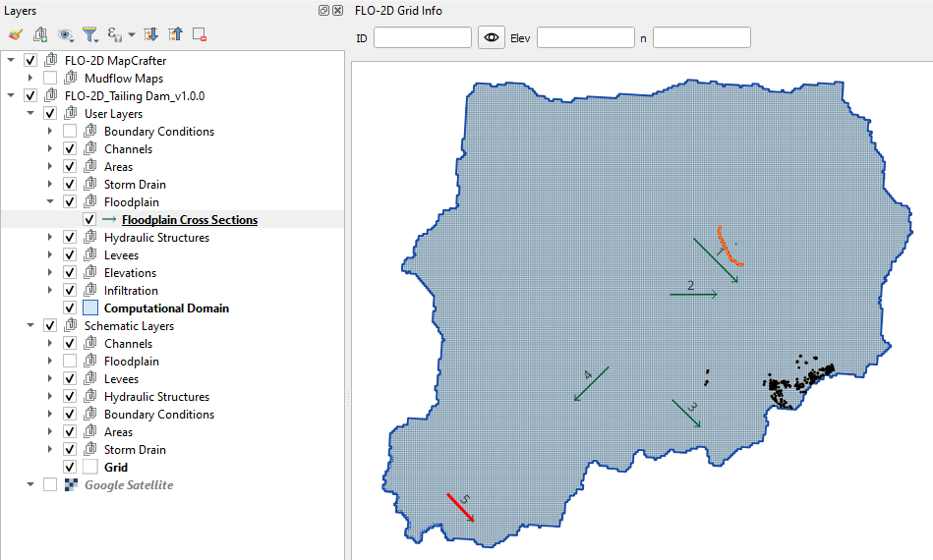Expand the Mudflow Maps group
Viewport: 933px width, 560px height.
(31, 79)
